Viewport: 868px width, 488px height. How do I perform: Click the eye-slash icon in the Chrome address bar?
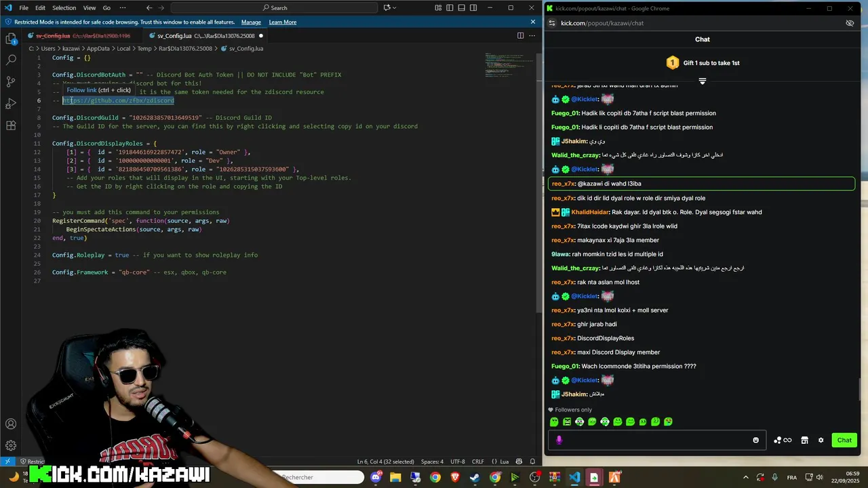click(x=850, y=23)
